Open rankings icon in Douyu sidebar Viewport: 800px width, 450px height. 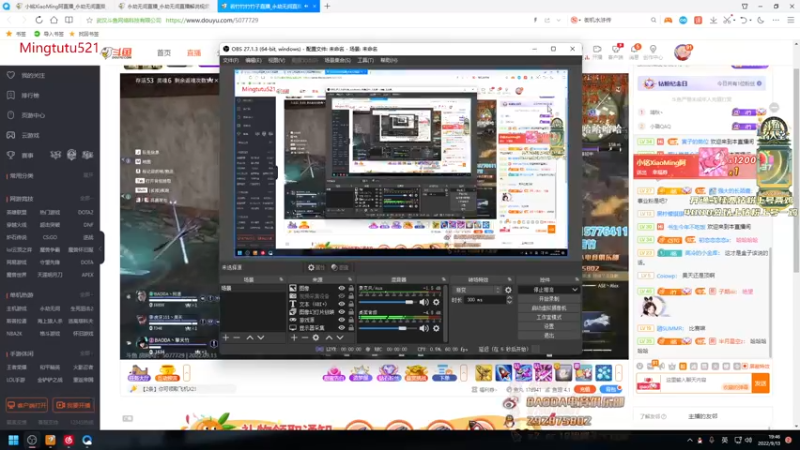(11, 95)
